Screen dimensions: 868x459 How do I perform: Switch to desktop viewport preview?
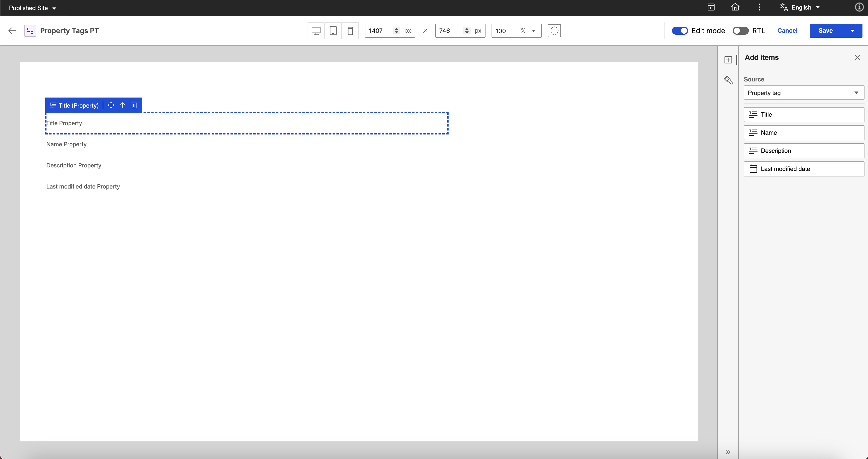[316, 31]
